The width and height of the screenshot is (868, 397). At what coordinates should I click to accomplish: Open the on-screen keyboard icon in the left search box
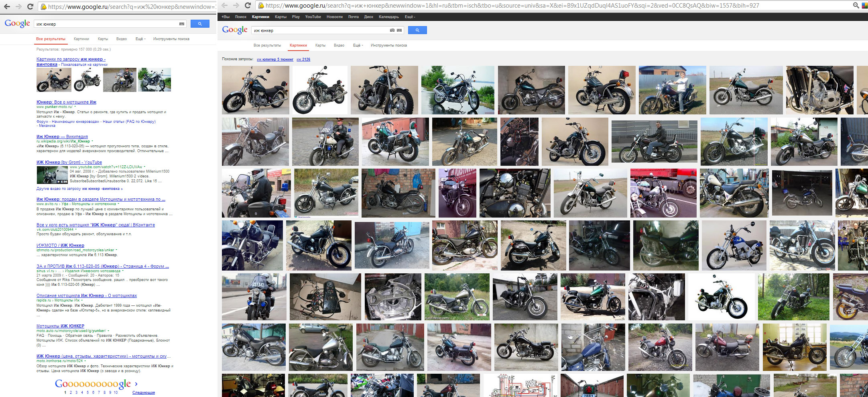coord(182,24)
